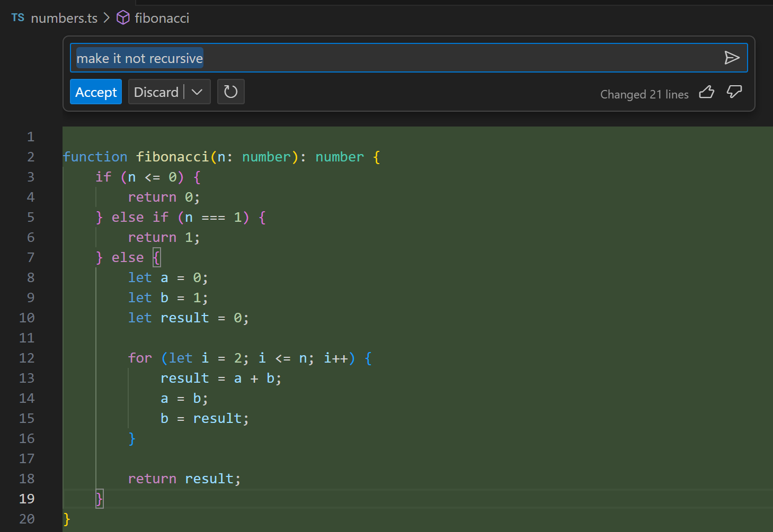Select the highlighted text 'make it not recursive'
Viewport: 773px width, 532px height.
tap(139, 58)
